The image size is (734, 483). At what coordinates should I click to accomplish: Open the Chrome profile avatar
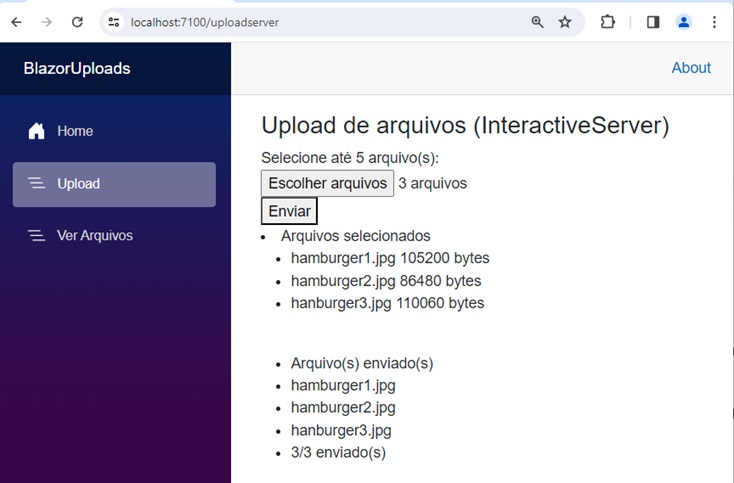[684, 22]
